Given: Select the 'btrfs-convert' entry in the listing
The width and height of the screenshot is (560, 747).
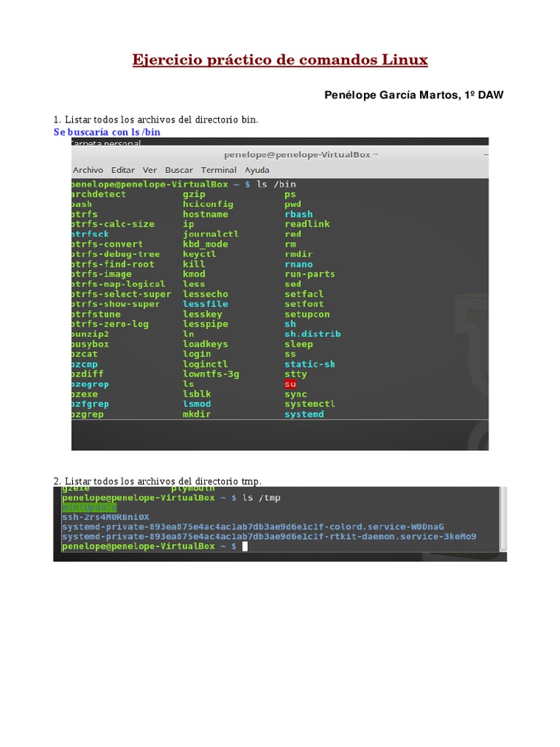Looking at the screenshot, I should 107,244.
